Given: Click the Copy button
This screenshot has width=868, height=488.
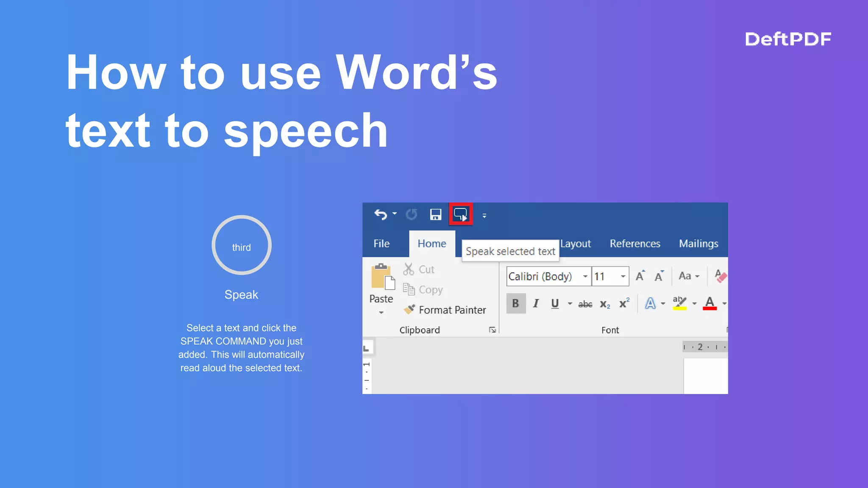Looking at the screenshot, I should click(423, 290).
